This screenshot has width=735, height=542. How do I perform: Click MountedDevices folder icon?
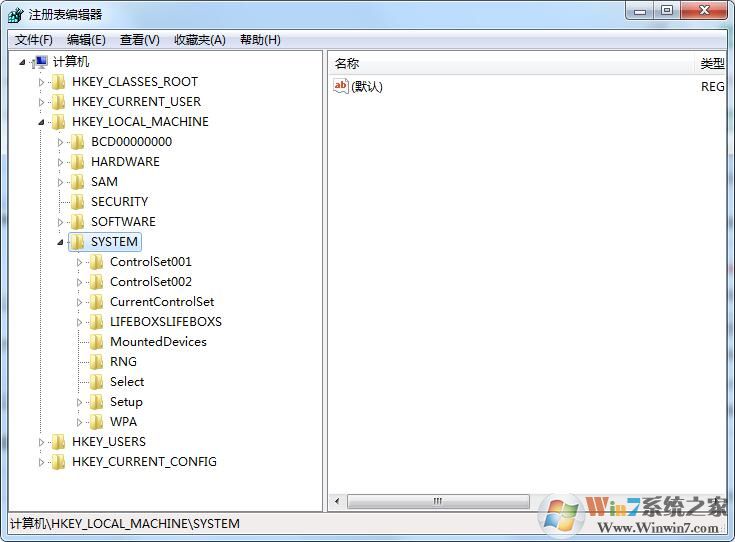coord(97,342)
